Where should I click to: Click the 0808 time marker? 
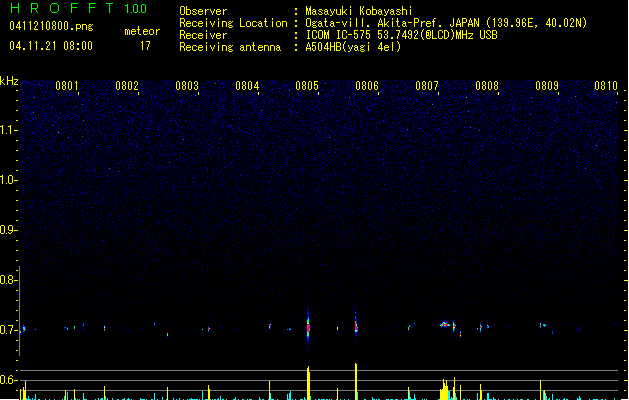[487, 85]
